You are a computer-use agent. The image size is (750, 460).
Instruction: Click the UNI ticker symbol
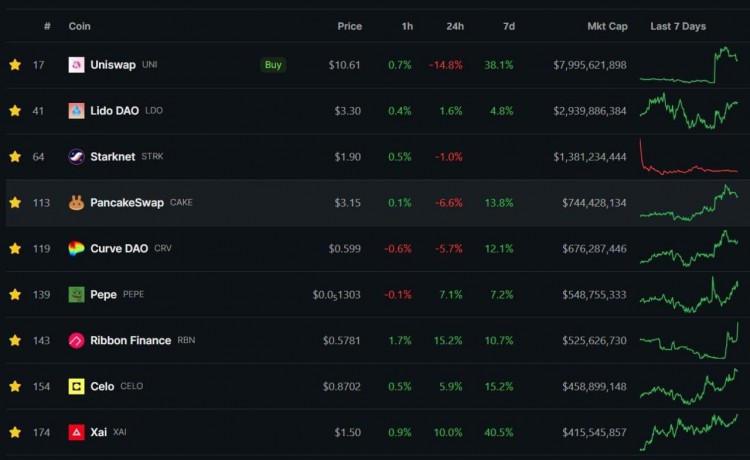click(x=150, y=65)
